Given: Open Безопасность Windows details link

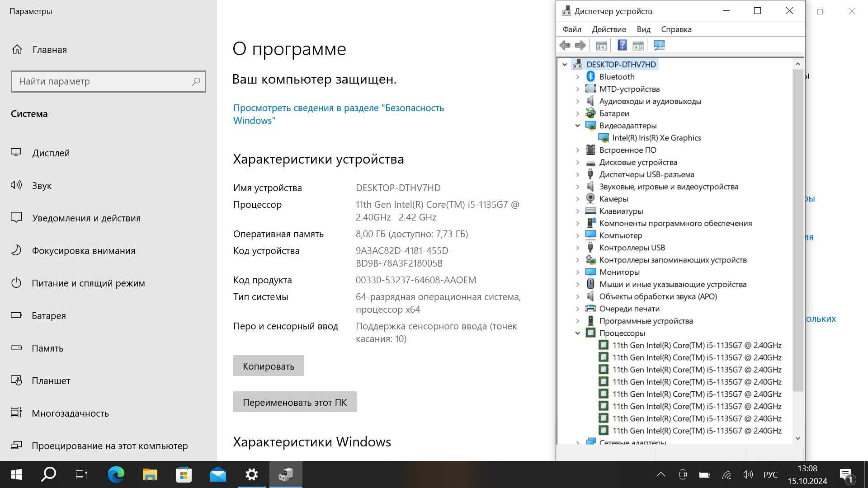Looking at the screenshot, I should click(339, 114).
